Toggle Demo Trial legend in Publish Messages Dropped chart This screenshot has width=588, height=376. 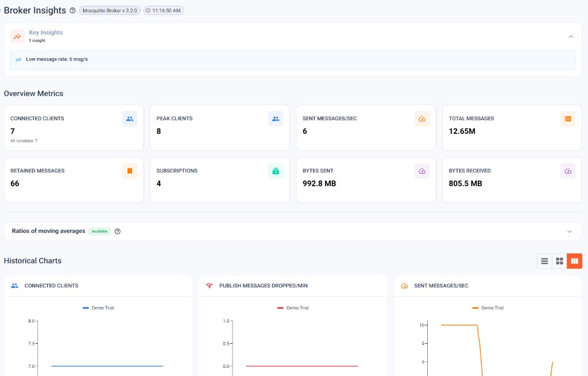tap(293, 308)
